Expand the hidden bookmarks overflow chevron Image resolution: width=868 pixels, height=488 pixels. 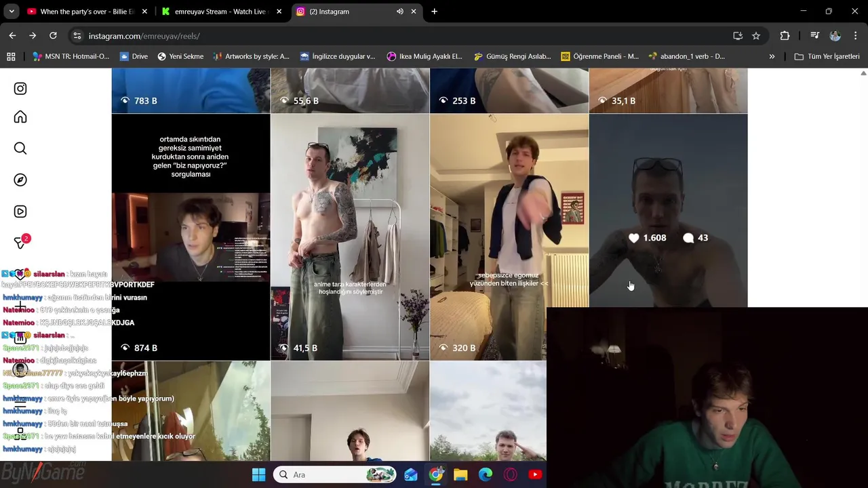772,56
